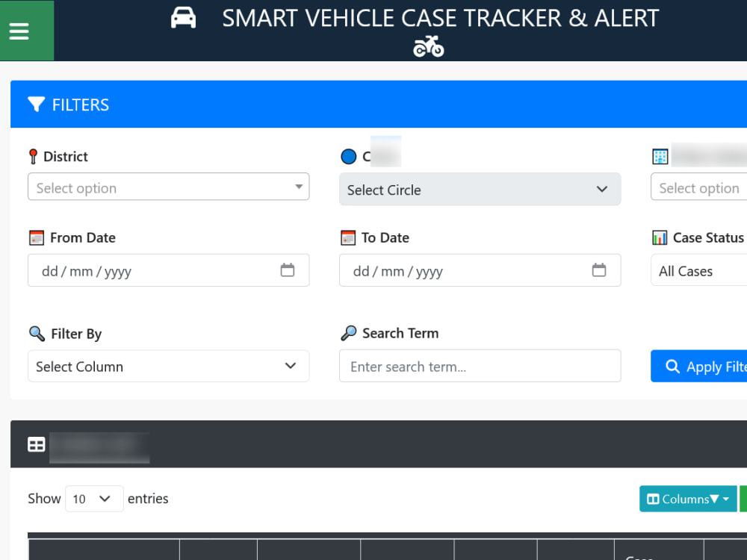Screen dimensions: 747x560
Task: Expand the Select Column dropdown
Action: pyautogui.click(x=169, y=366)
